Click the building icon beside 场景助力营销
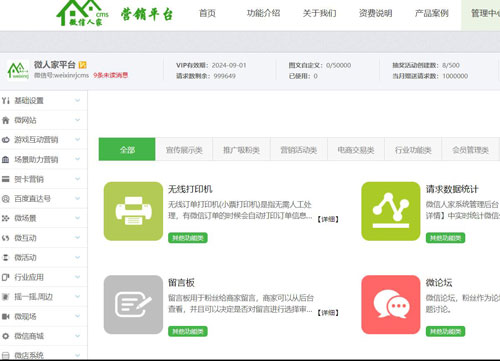 6,159
